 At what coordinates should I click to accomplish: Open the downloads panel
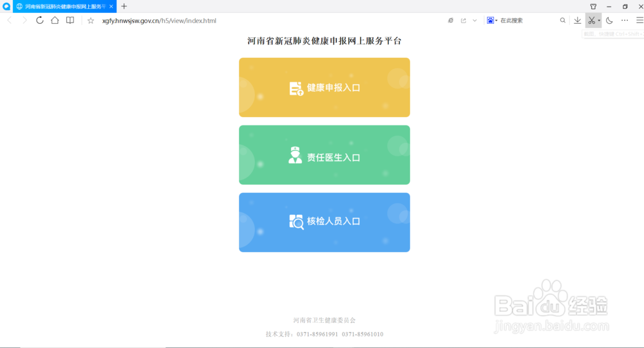click(578, 21)
